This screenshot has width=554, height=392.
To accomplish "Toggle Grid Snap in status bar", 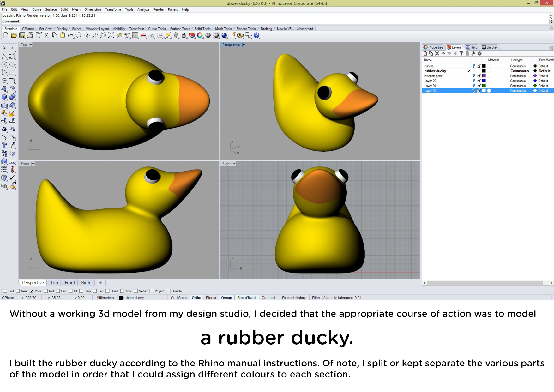I will (178, 298).
